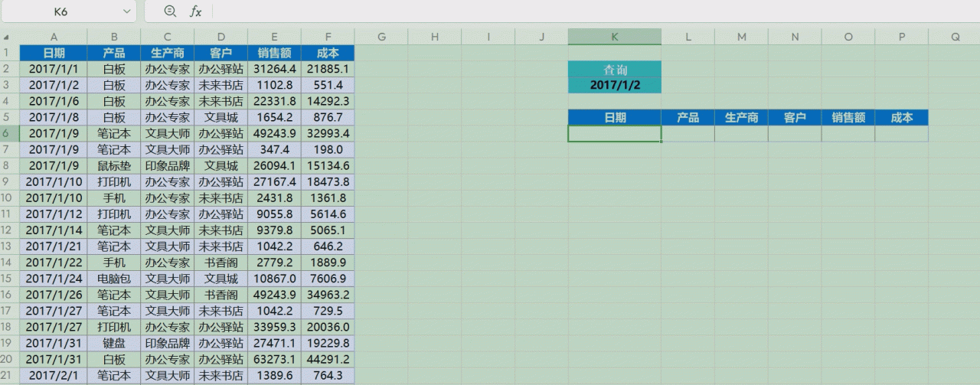This screenshot has height=385, width=980.
Task: Click the date cell 2017/1/21
Action: [54, 246]
